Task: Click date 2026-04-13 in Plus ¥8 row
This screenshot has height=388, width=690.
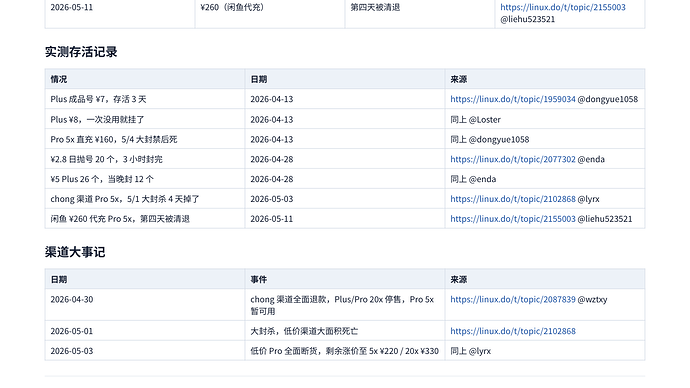Action: 272,119
